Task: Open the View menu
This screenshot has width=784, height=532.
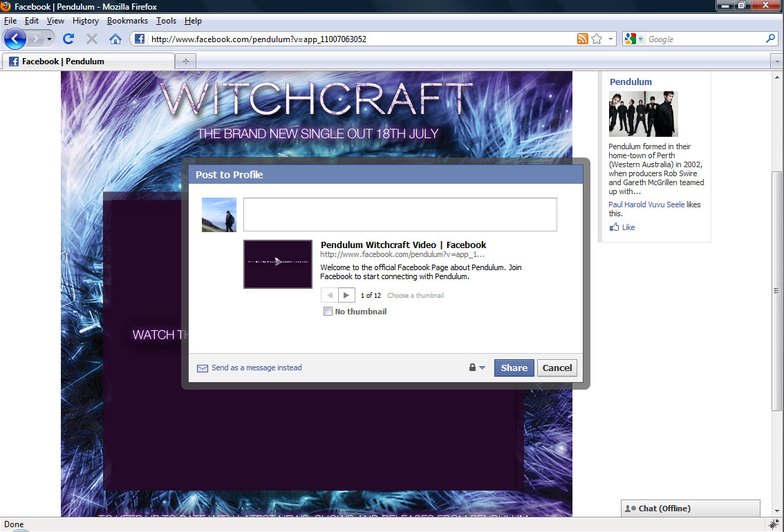Action: click(x=55, y=21)
